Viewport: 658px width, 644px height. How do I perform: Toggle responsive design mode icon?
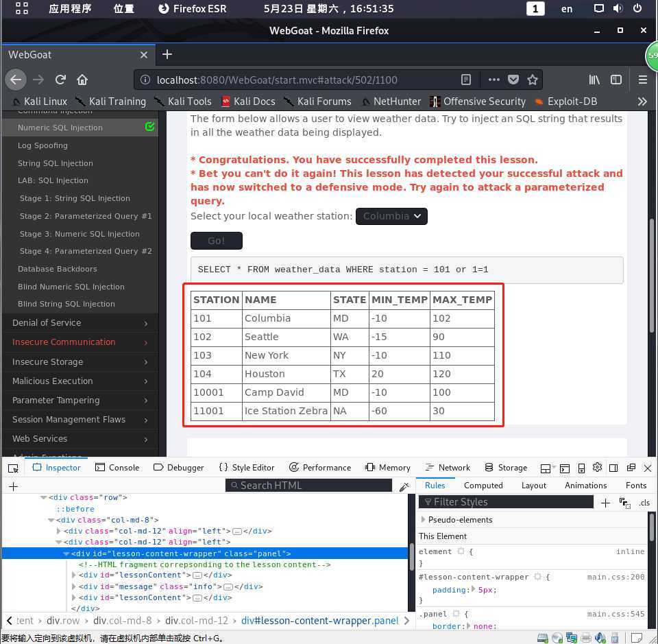tap(581, 468)
